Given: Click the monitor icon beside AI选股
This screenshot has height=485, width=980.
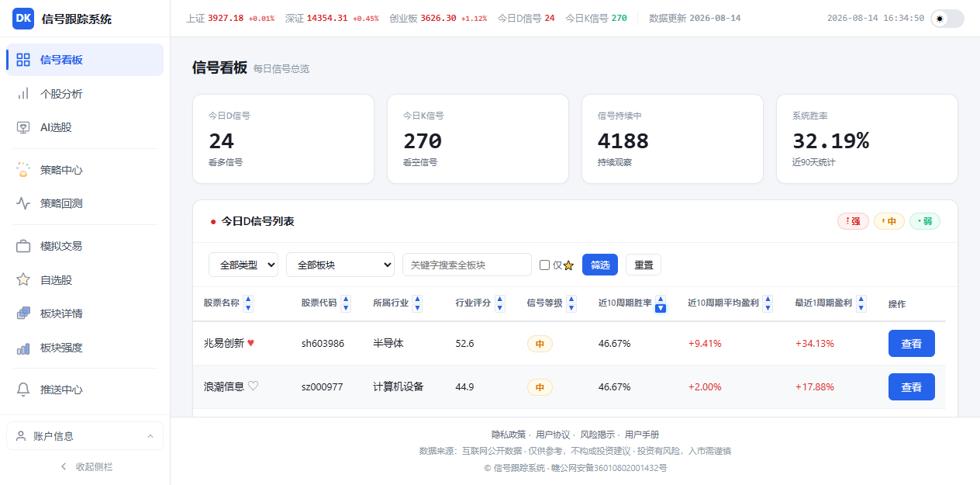Looking at the screenshot, I should 23,127.
